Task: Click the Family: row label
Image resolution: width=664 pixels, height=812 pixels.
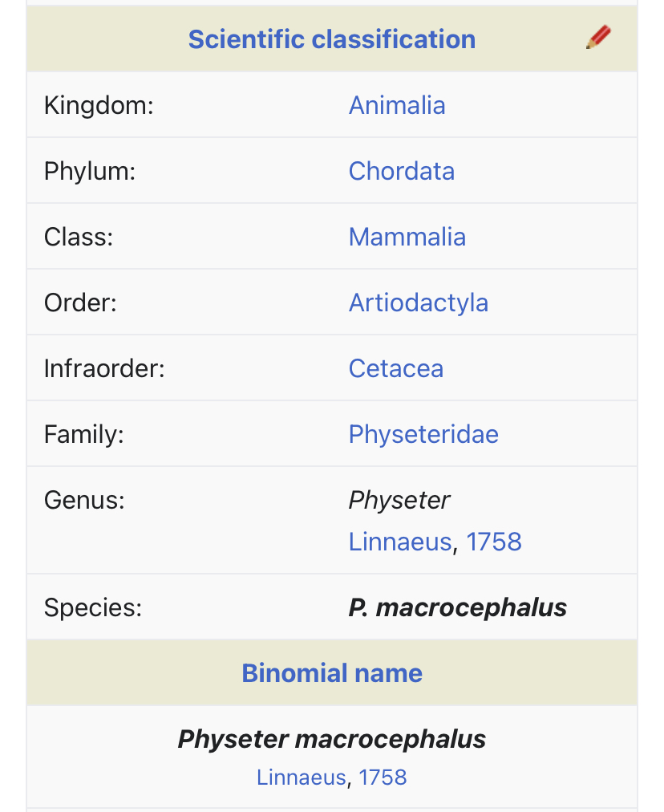Action: click(84, 434)
